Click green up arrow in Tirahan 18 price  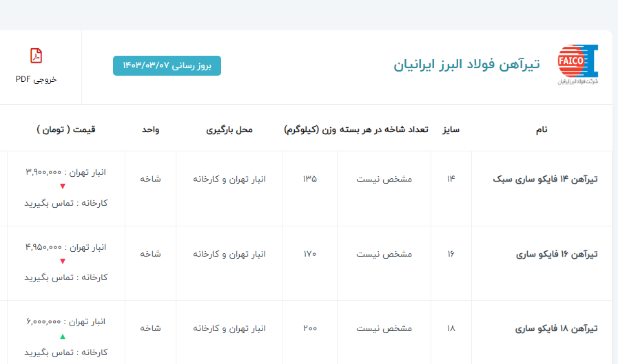tap(63, 336)
